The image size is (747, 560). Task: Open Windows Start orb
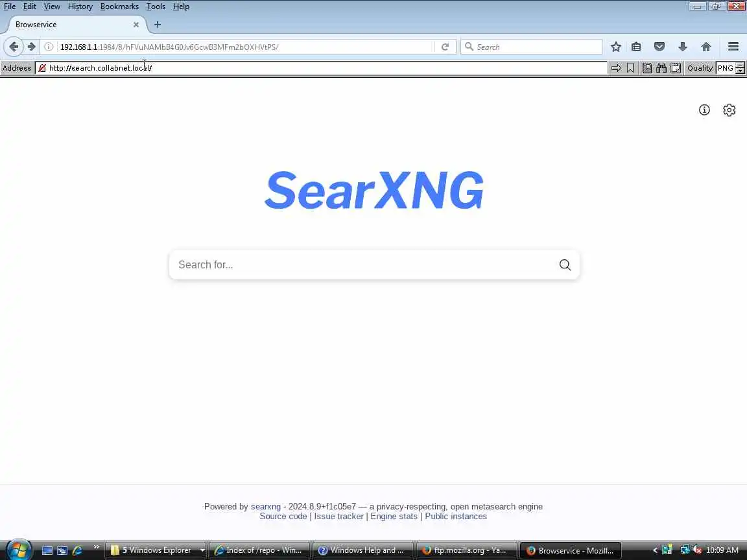pos(19,550)
